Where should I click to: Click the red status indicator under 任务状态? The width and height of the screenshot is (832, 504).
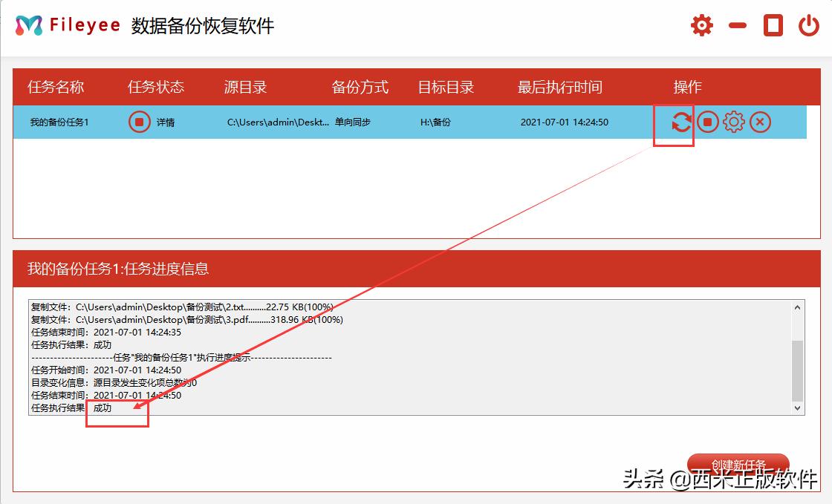pyautogui.click(x=139, y=122)
